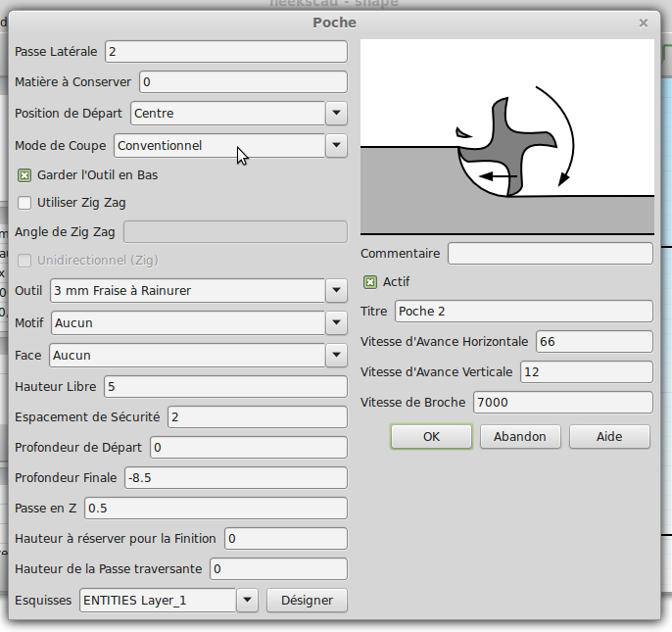Click the cutting mode illustration image
Viewport: 672px width, 632px height.
507,137
